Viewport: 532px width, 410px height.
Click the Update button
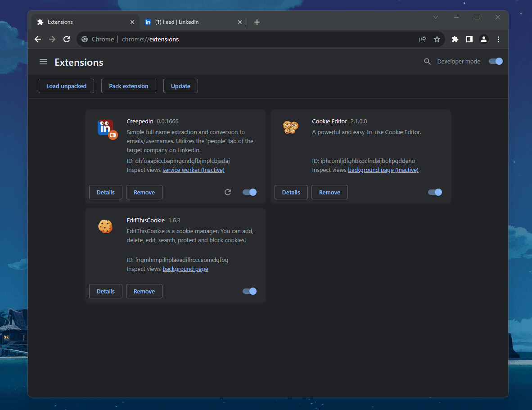180,86
